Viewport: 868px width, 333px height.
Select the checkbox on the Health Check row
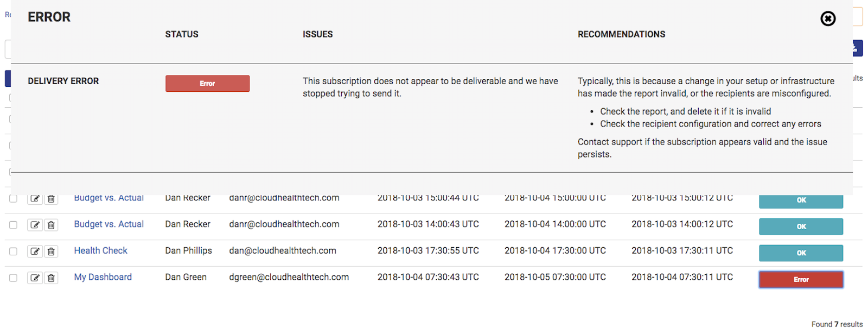(13, 251)
